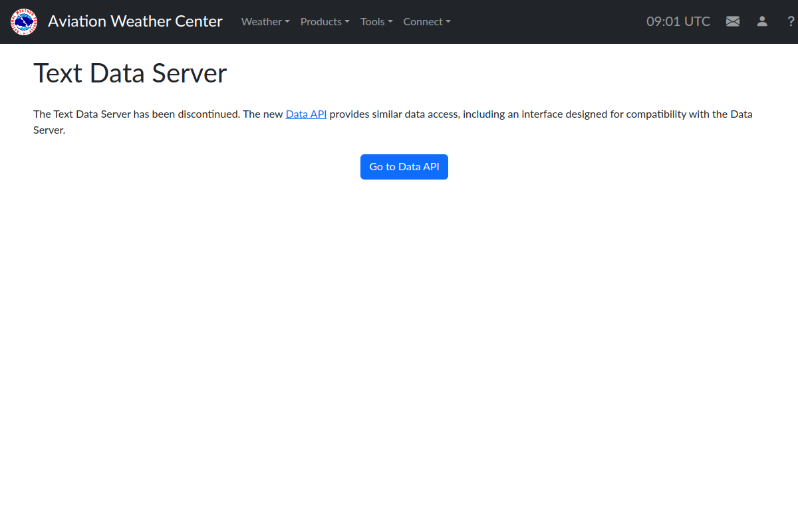Expand the Products dropdown menu
This screenshot has height=532, width=798.
click(x=325, y=21)
